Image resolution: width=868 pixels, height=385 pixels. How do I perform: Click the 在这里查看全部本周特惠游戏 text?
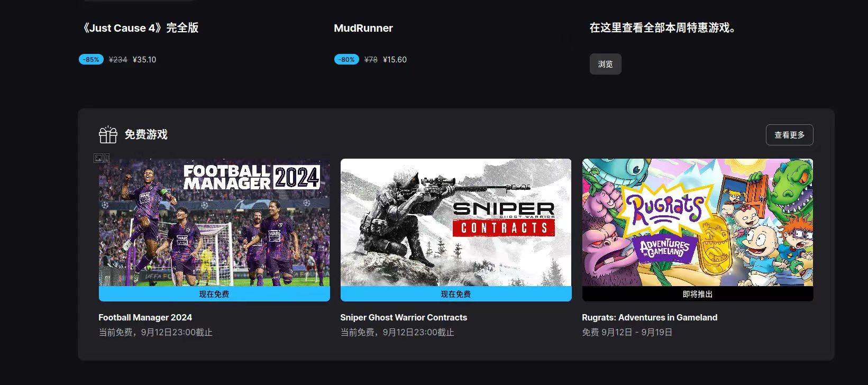pos(663,28)
